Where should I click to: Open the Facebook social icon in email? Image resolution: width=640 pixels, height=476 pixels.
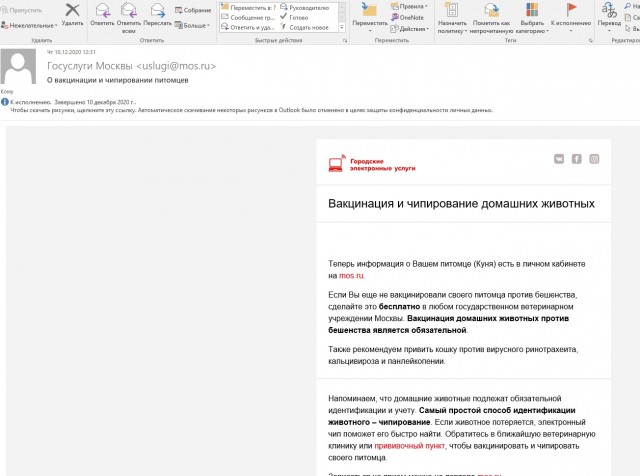[x=576, y=159]
